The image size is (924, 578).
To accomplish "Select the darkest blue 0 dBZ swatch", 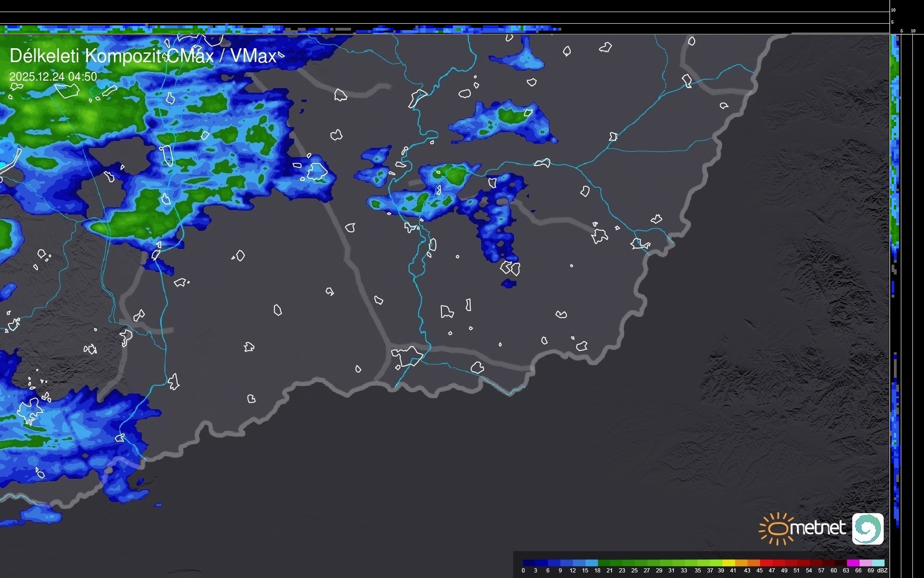I will point(529,563).
